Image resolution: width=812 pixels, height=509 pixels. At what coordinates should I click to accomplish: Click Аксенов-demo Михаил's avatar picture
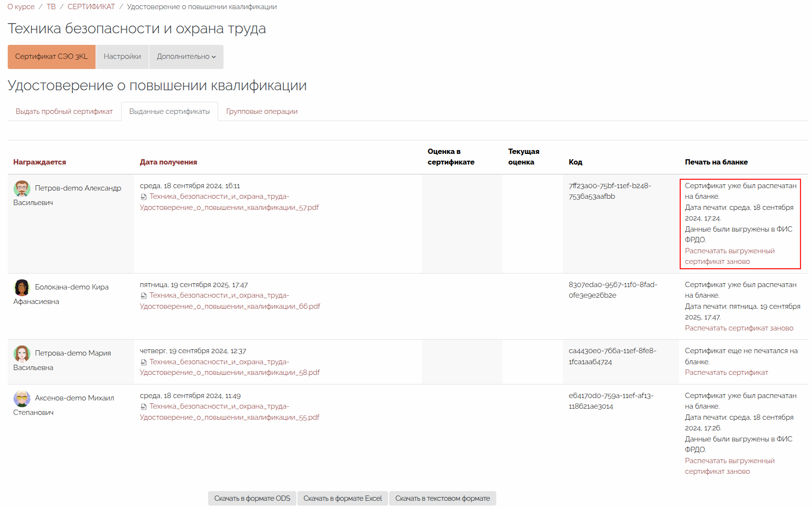22,399
